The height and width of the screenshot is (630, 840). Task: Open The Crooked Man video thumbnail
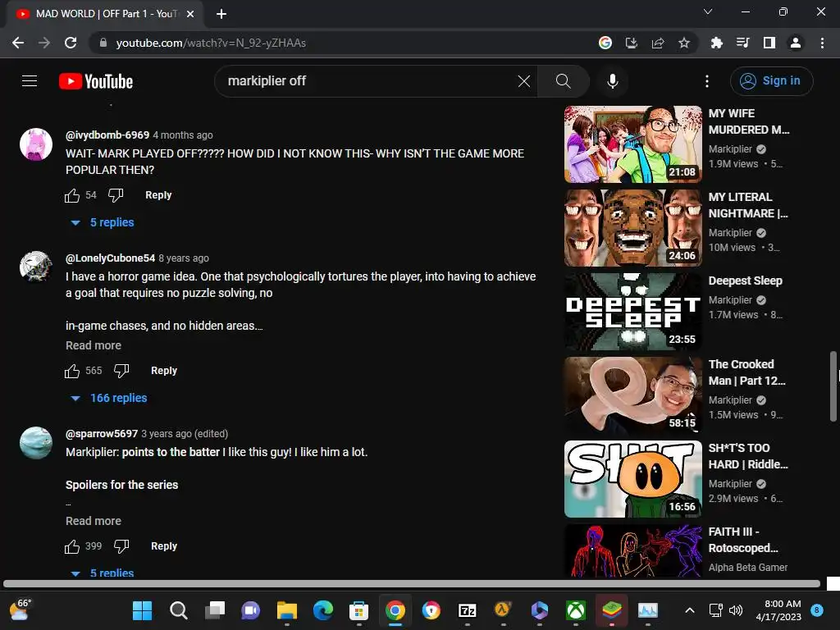pos(632,395)
